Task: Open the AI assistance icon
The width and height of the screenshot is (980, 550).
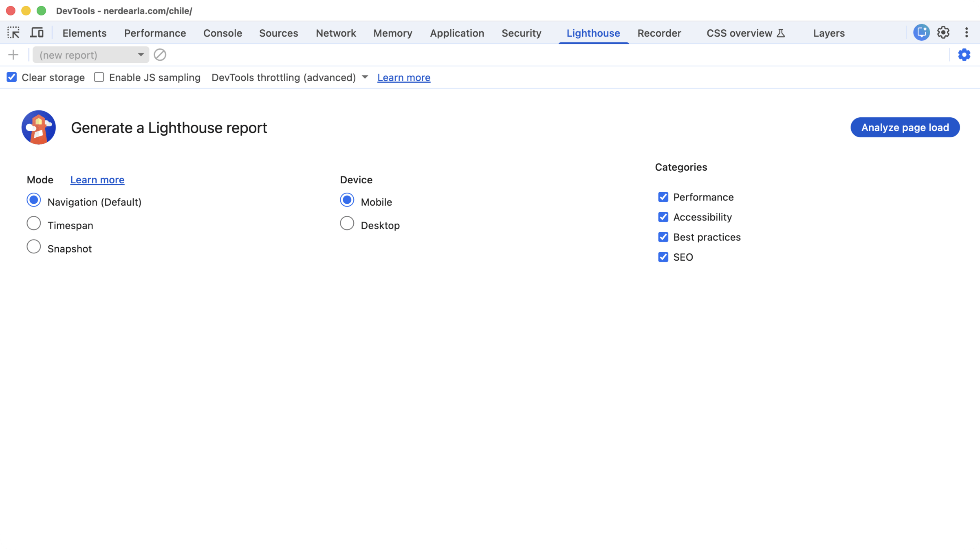Action: point(921,33)
